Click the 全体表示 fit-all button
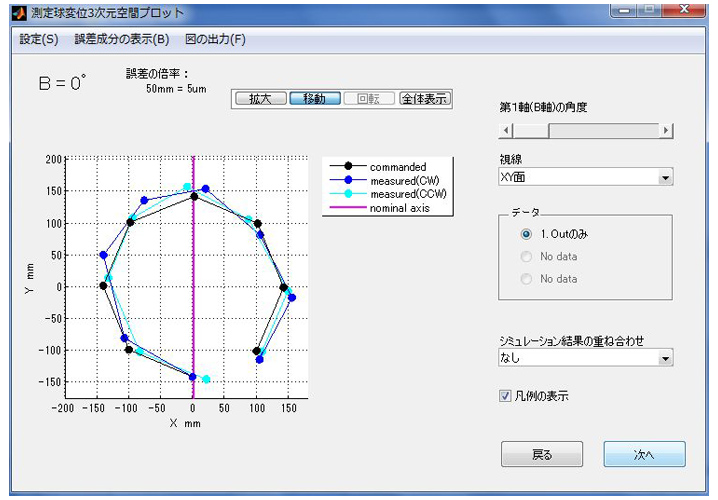The width and height of the screenshot is (718, 500). [425, 98]
